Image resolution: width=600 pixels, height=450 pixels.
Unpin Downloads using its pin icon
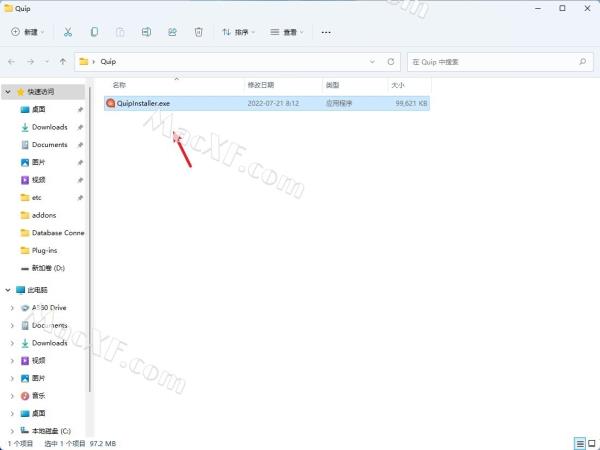[x=80, y=127]
